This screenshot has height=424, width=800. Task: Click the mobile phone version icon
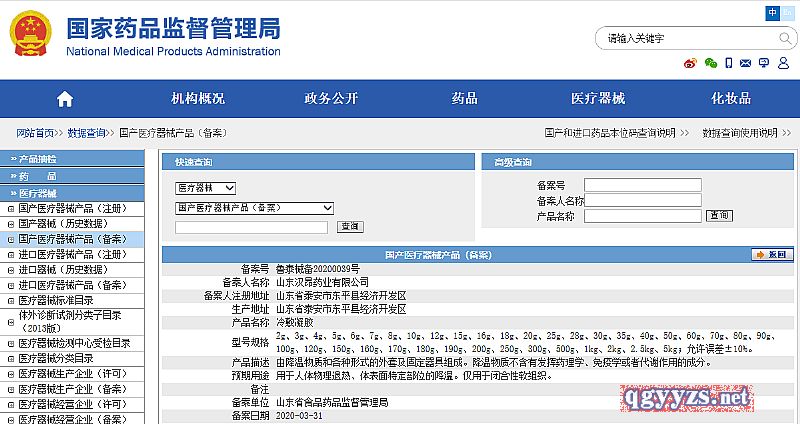(x=731, y=63)
